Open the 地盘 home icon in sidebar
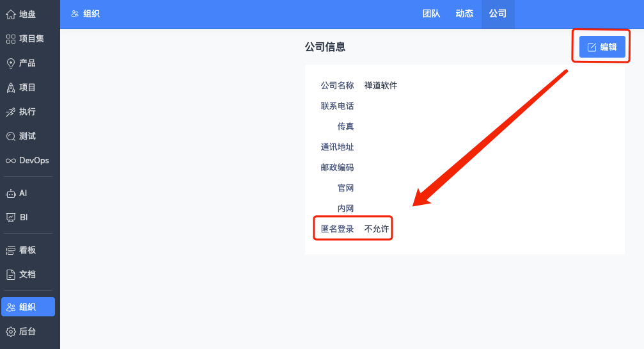The width and height of the screenshot is (644, 349). [11, 14]
